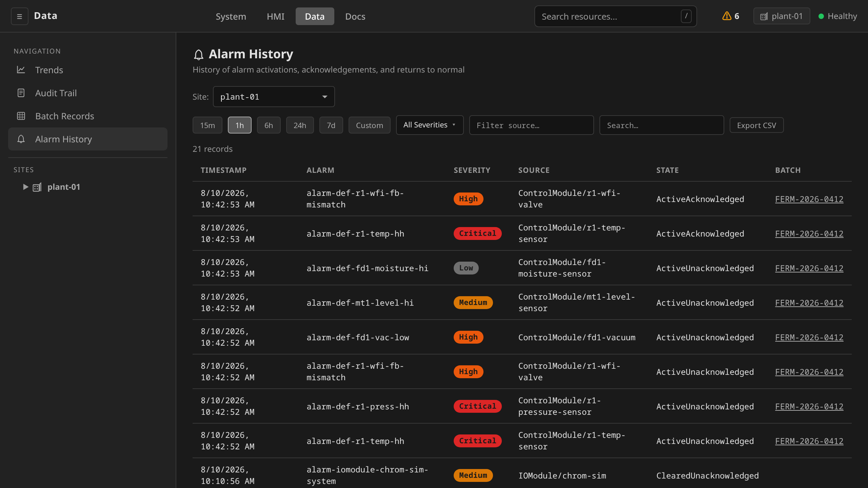
Task: Click the plant-01 building icon in header
Action: tap(764, 16)
